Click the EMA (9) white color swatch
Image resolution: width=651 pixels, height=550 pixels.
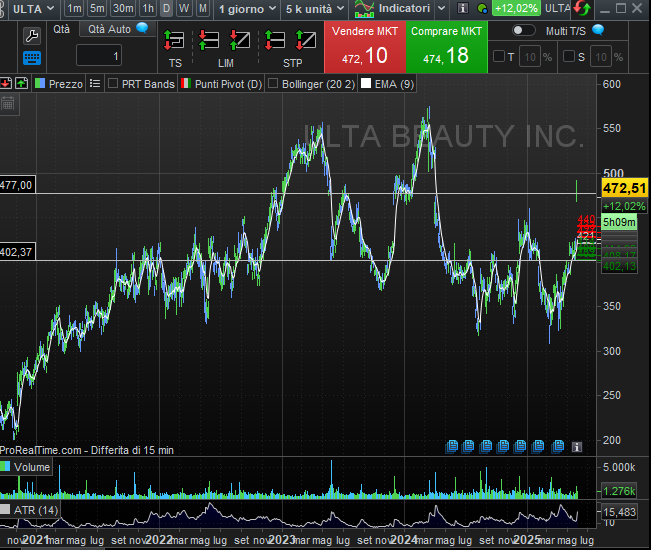coord(366,84)
